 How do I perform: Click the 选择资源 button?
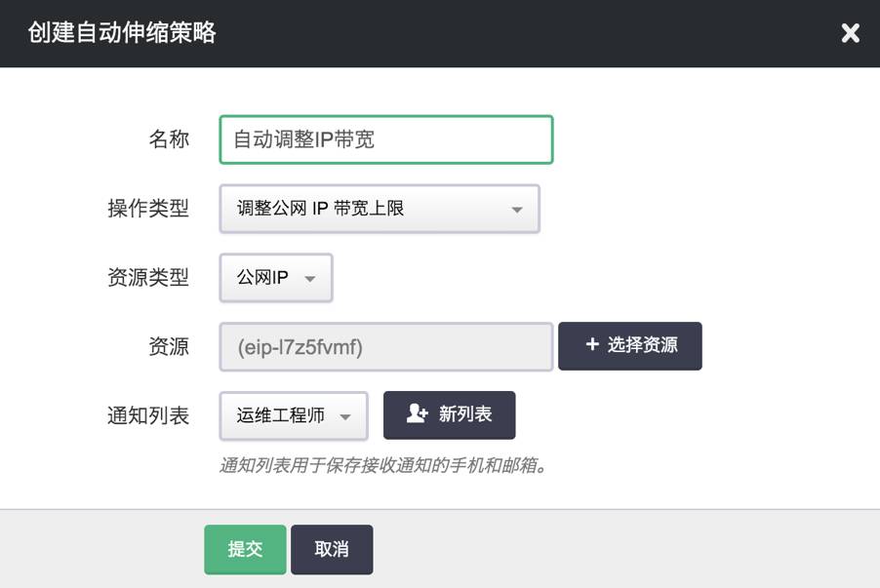(x=629, y=346)
